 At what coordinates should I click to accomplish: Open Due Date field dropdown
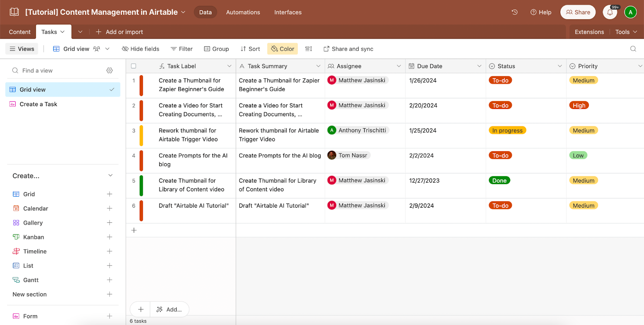(x=479, y=66)
